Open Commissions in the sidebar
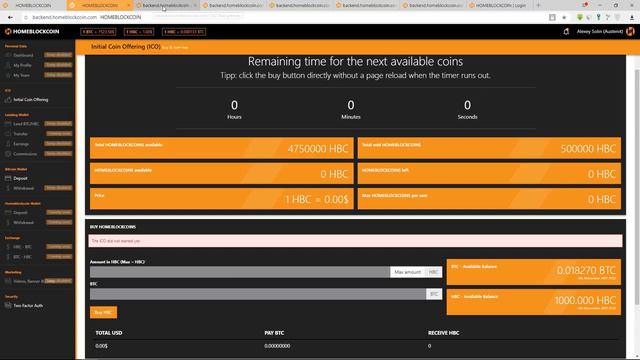640x360 pixels. 25,154
